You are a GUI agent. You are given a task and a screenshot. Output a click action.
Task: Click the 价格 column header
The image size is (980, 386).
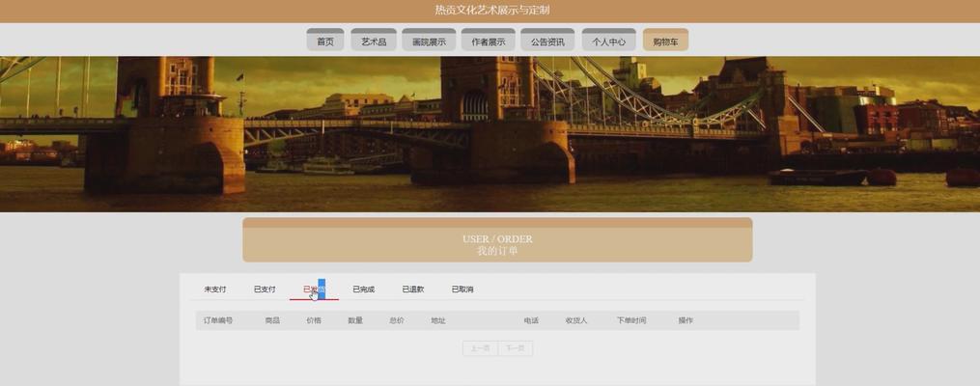click(314, 320)
